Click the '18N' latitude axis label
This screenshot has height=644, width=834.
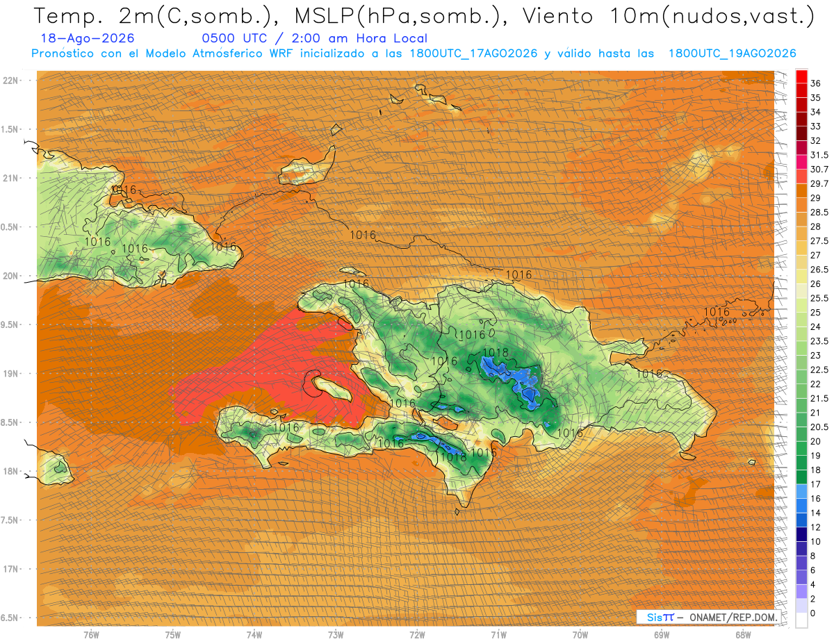click(x=11, y=471)
